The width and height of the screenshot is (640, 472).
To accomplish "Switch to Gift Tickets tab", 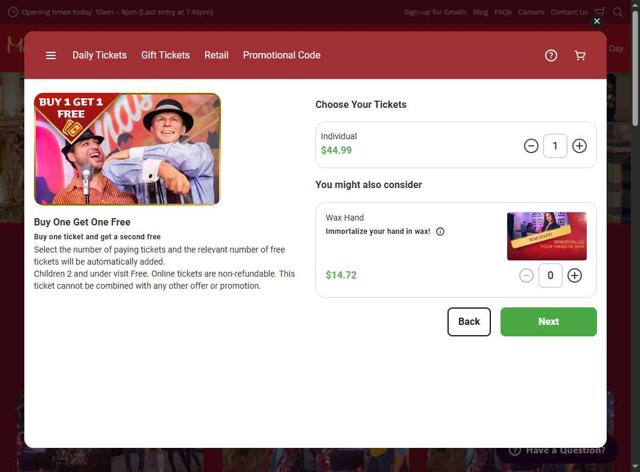I will 165,55.
